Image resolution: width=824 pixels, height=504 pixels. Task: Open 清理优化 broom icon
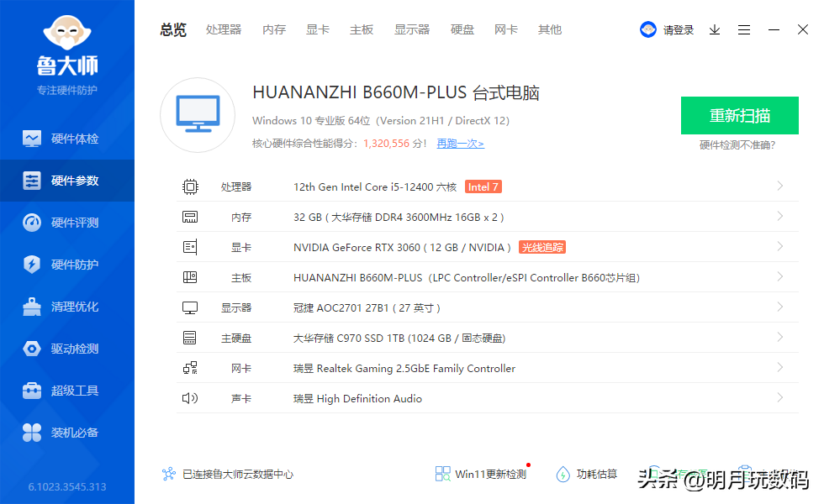click(x=32, y=307)
